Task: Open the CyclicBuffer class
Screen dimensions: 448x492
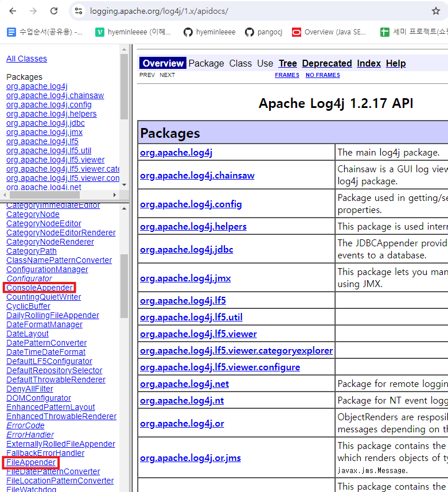Action: pos(28,306)
